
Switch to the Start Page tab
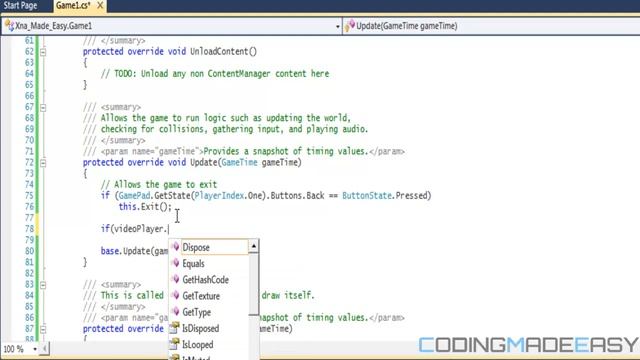coord(20,5)
